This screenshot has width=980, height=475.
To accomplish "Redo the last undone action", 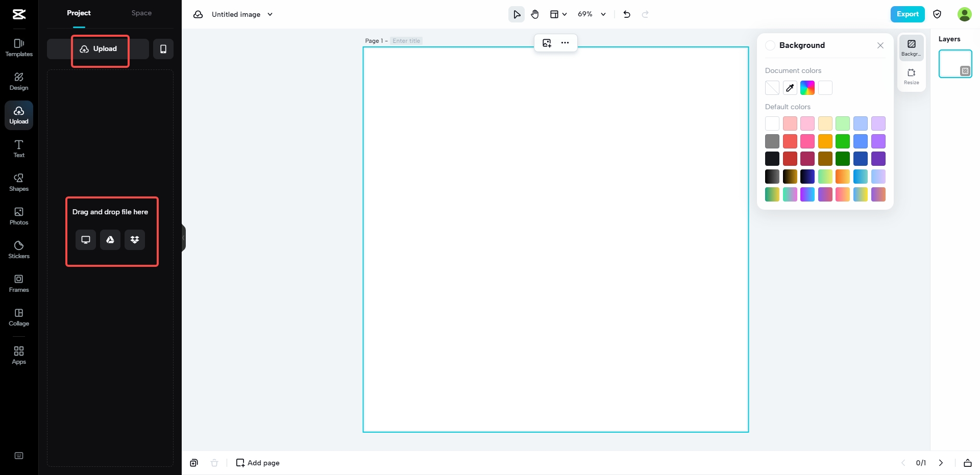I will pos(645,14).
